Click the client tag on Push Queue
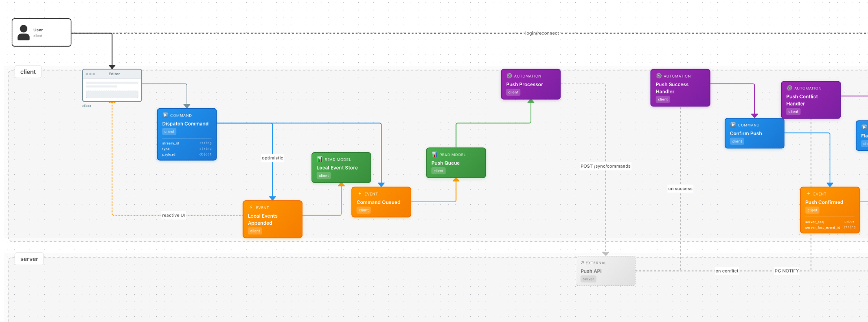 point(438,171)
